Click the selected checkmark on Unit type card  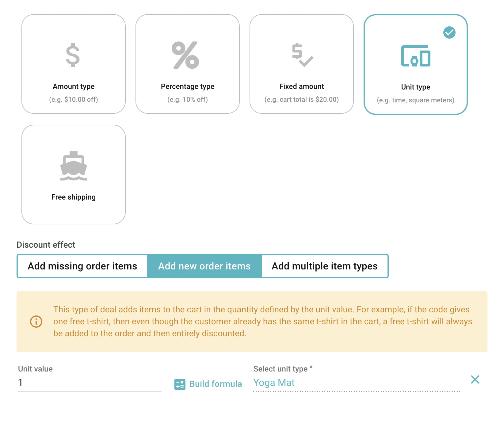click(x=449, y=32)
